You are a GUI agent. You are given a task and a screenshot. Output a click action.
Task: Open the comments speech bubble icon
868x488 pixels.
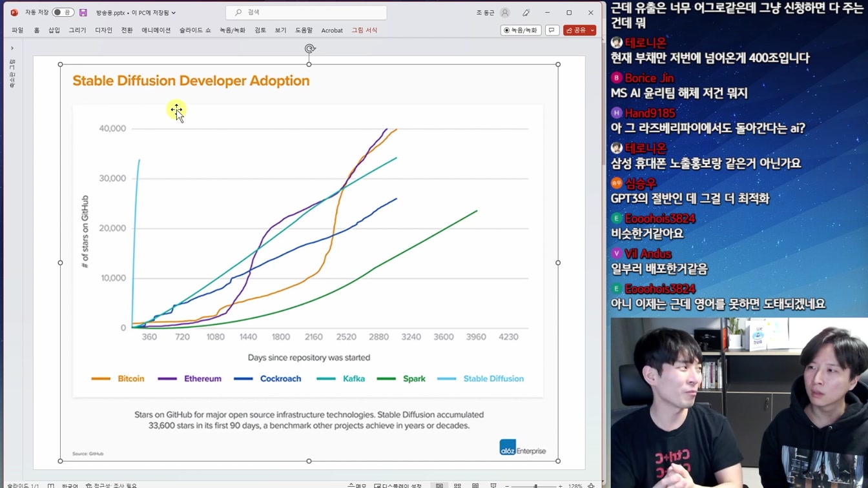(552, 30)
